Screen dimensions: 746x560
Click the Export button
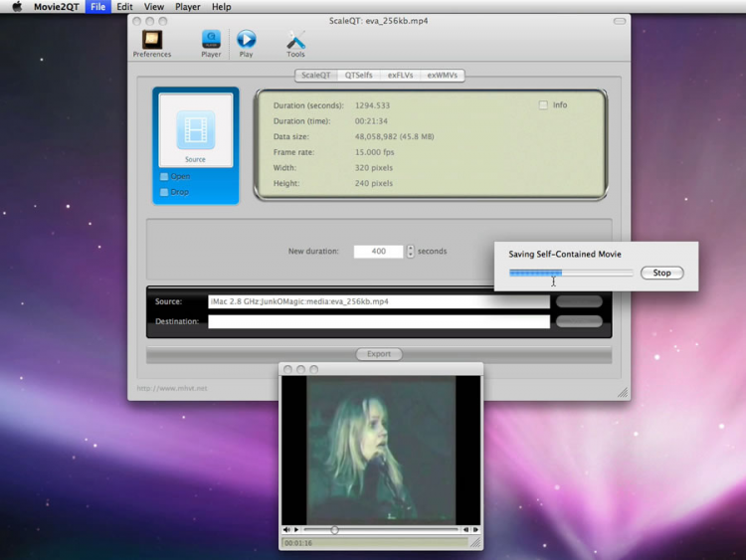(379, 354)
